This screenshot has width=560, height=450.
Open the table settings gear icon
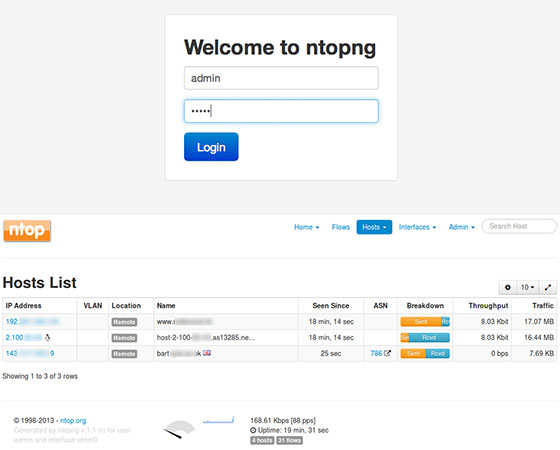[508, 287]
